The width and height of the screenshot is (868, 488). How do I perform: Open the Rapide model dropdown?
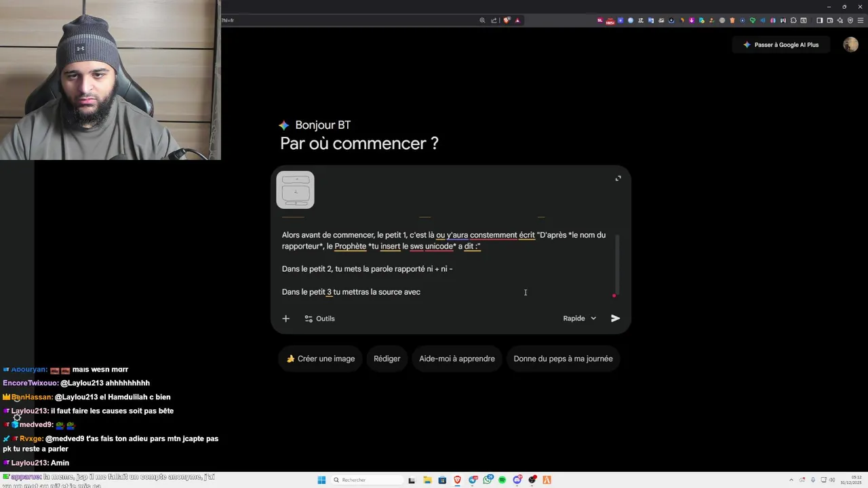coord(580,319)
